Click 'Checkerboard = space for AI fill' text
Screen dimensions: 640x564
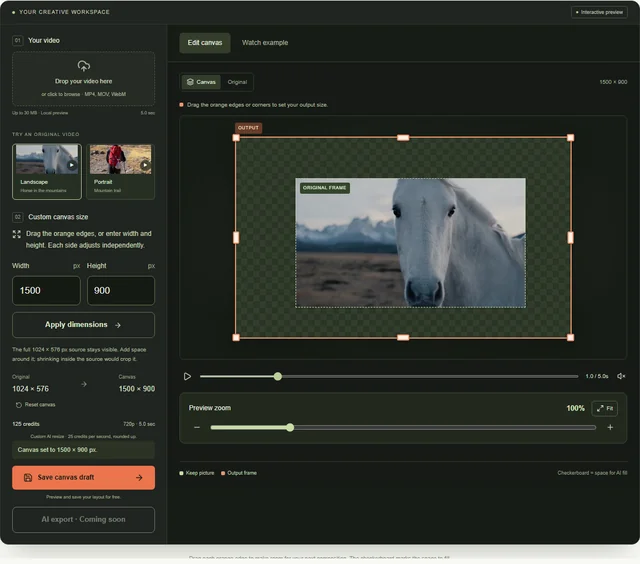(x=592, y=473)
